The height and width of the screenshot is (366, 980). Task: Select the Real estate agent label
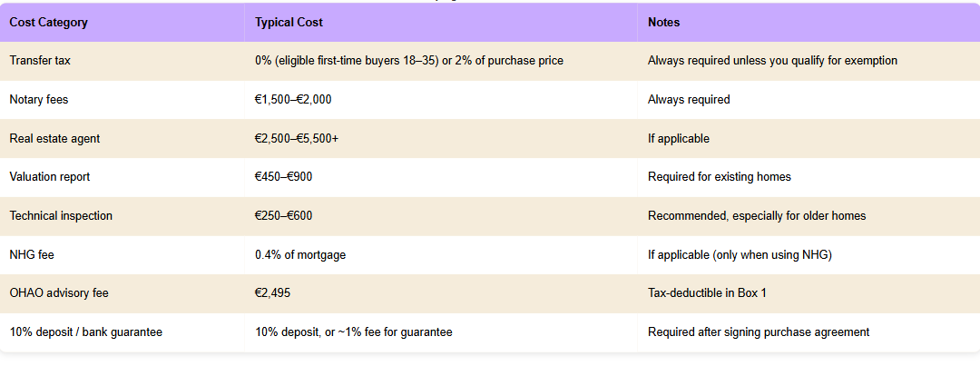tap(54, 139)
